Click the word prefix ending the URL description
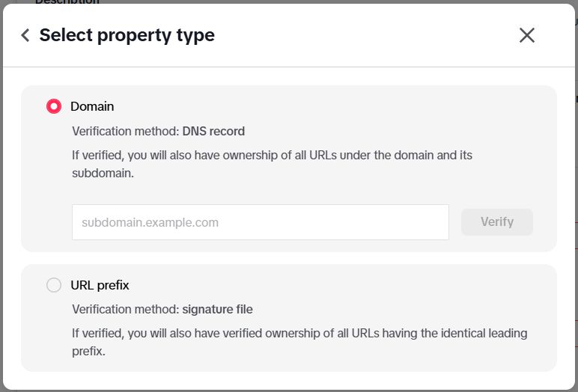578x392 pixels. [x=88, y=349]
